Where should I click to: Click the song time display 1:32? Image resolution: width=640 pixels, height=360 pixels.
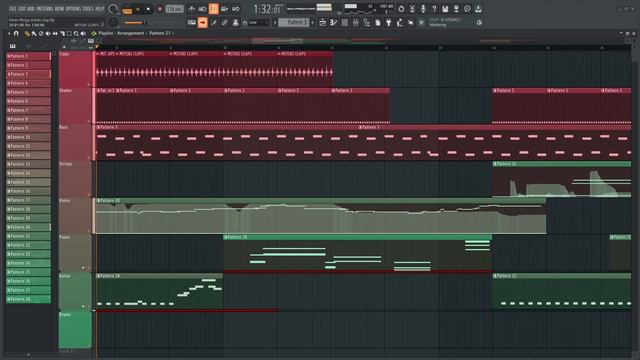click(267, 9)
